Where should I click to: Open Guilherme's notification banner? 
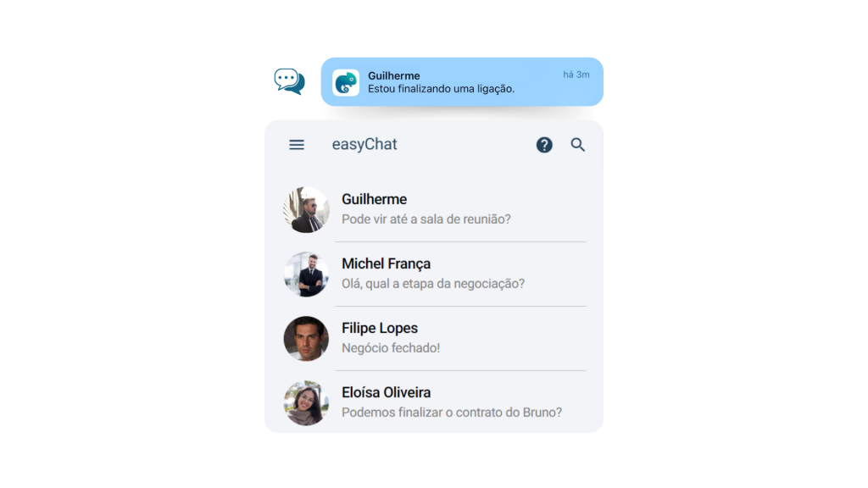462,82
